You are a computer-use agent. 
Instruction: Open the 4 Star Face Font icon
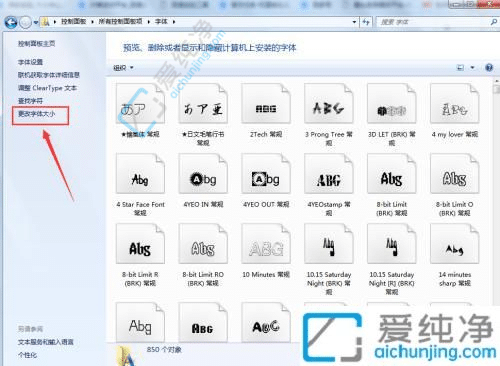coord(140,174)
